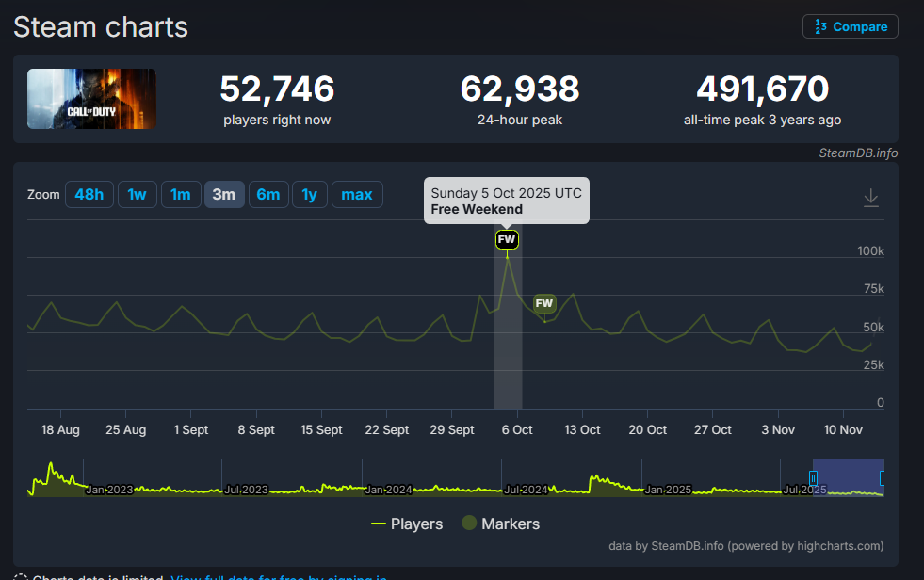Select the 1y zoom option
The image size is (924, 580).
click(x=309, y=194)
